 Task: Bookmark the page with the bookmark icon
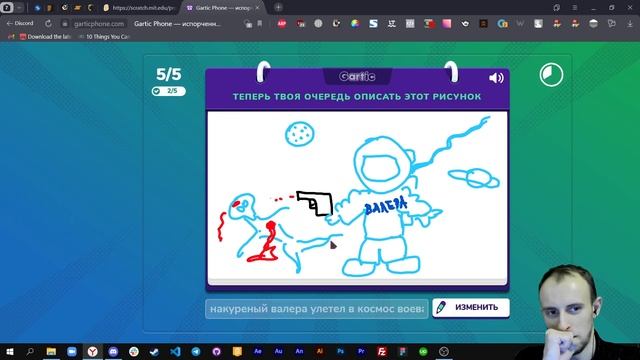tap(260, 24)
